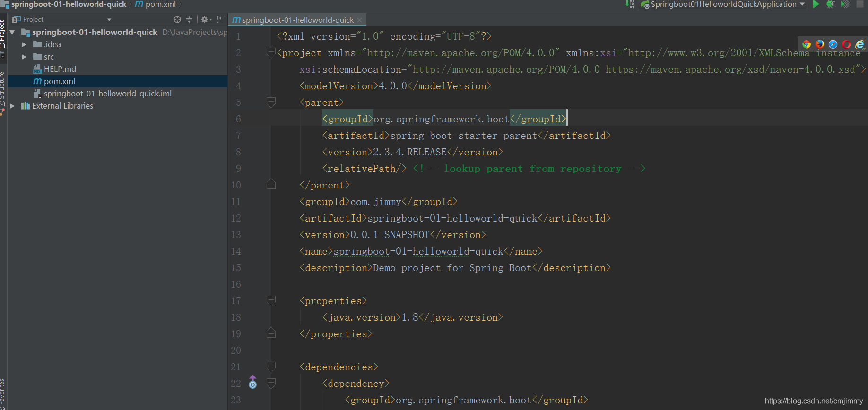Click the iml file icon in project tree
The height and width of the screenshot is (410, 868).
(37, 94)
